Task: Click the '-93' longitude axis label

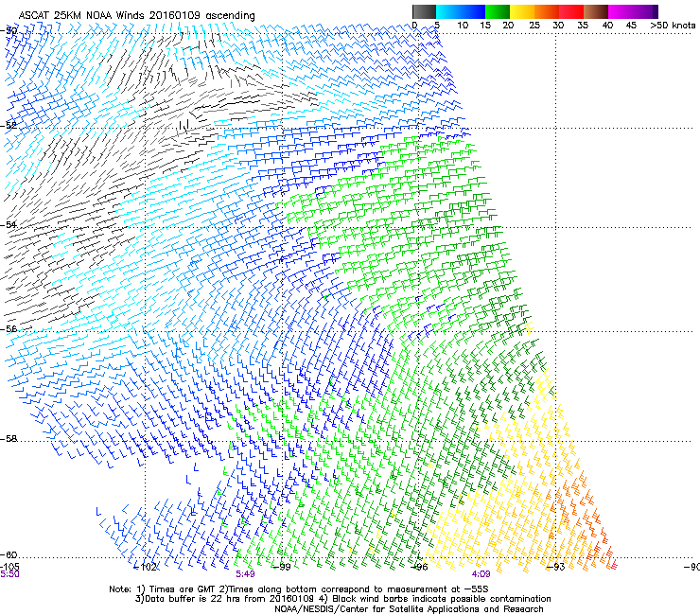Action: (x=555, y=567)
